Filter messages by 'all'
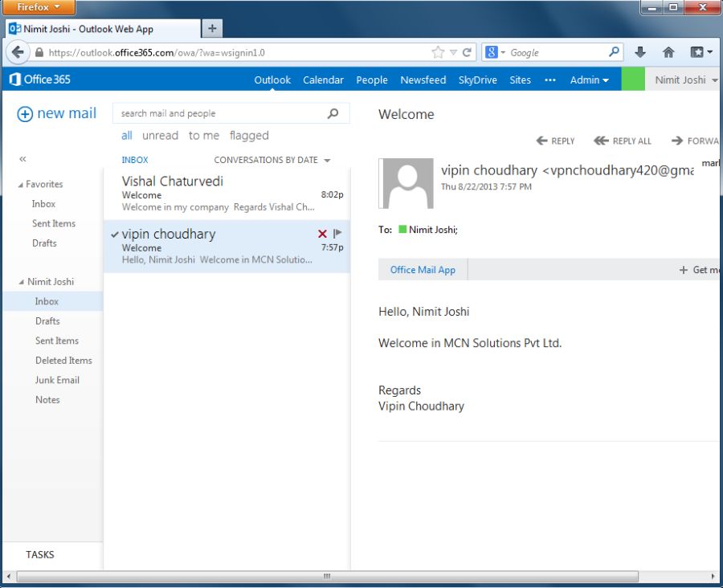The image size is (723, 588). pyautogui.click(x=127, y=136)
